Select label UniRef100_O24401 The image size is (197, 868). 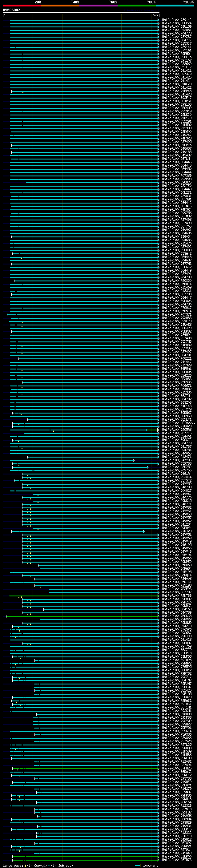pyautogui.click(x=177, y=436)
